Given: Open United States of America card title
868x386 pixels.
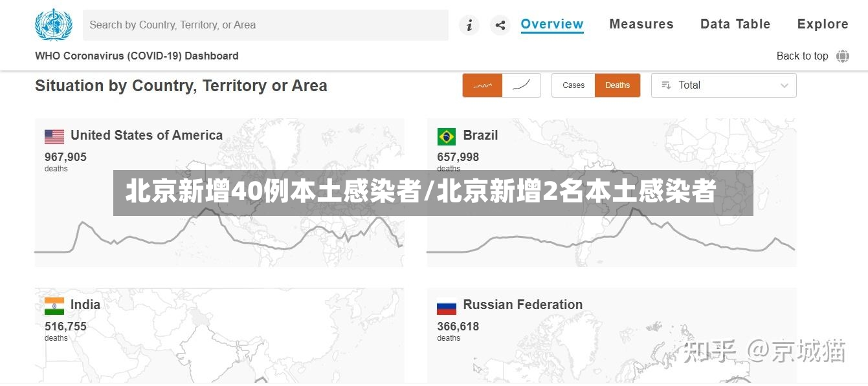Looking at the screenshot, I should pyautogui.click(x=146, y=135).
